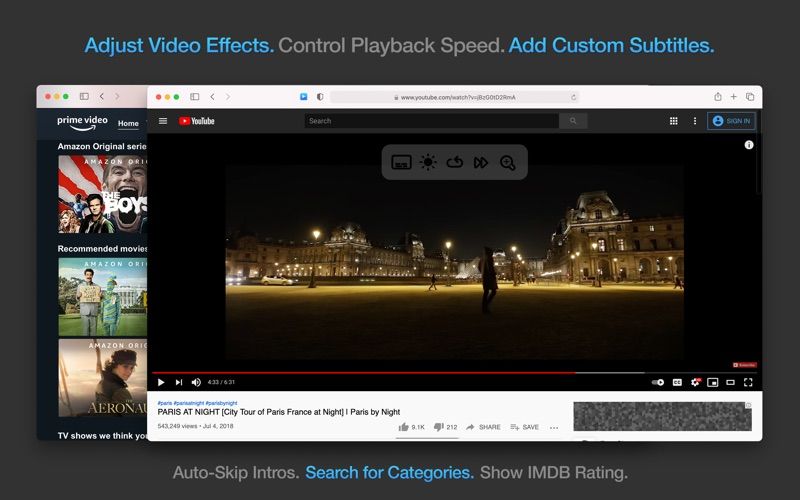Show Safari tab overview
This screenshot has height=500, width=800.
click(750, 96)
